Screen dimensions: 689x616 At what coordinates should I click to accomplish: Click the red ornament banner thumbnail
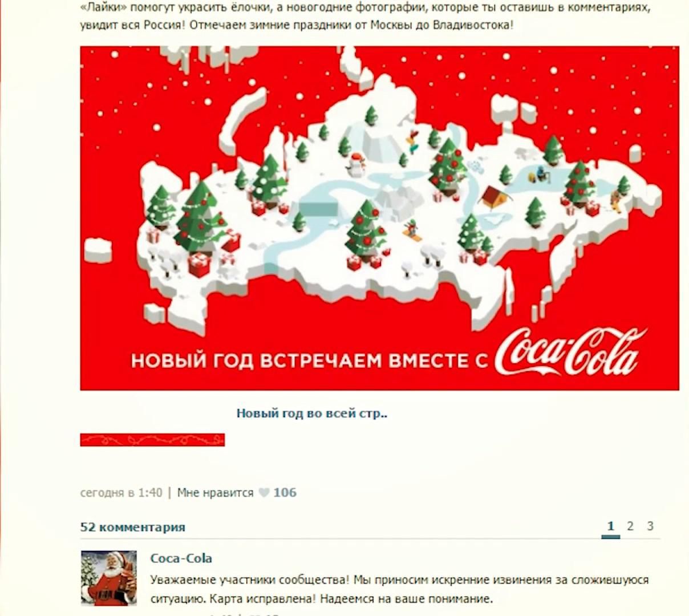point(152,440)
